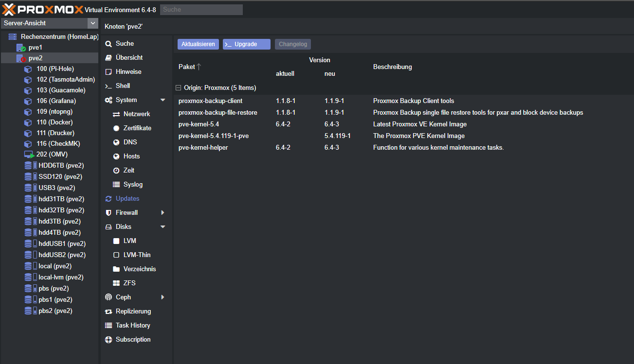Click the shield icon for Firewall
Viewport: 634px width, 364px height.
point(109,213)
